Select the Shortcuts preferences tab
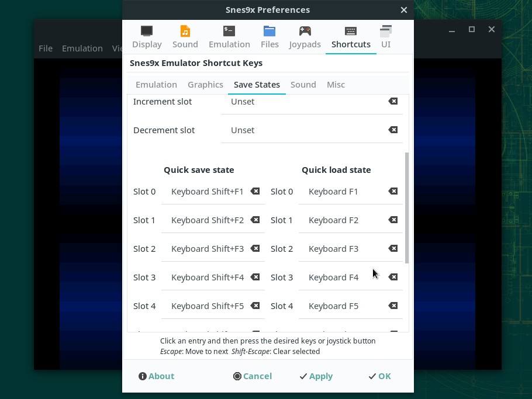Image resolution: width=532 pixels, height=399 pixels. pos(351,37)
